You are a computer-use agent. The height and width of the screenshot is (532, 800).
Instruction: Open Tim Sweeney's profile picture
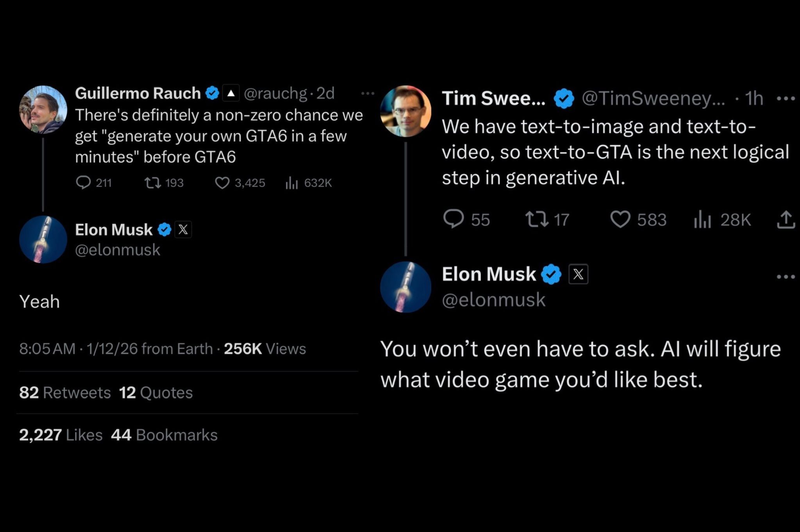(x=405, y=111)
